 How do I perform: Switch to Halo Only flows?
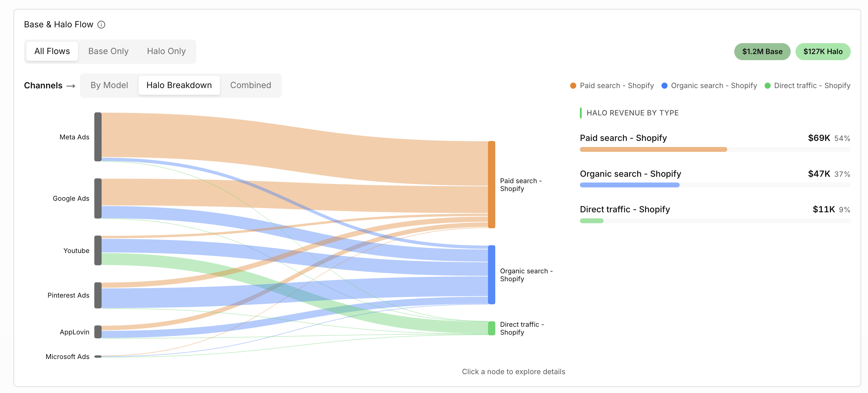166,51
